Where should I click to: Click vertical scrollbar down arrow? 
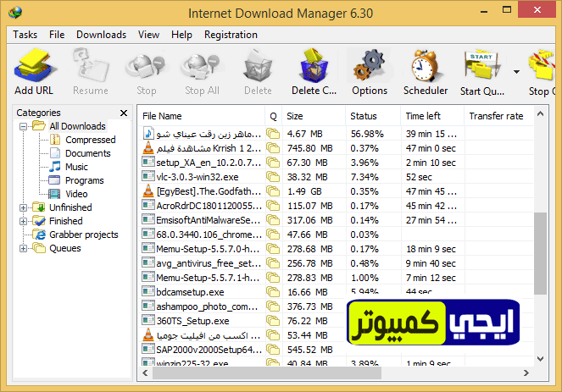click(540, 359)
